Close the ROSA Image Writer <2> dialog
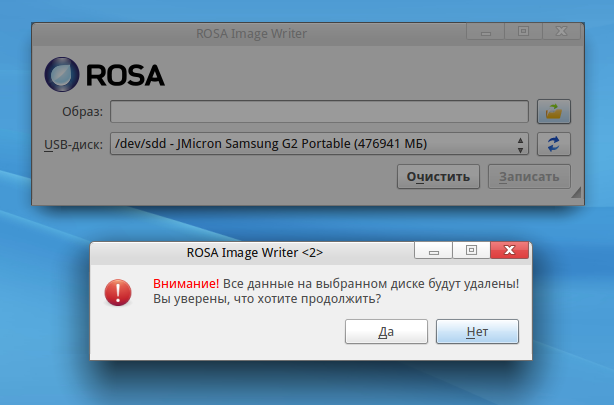The width and height of the screenshot is (614, 405). (x=509, y=250)
